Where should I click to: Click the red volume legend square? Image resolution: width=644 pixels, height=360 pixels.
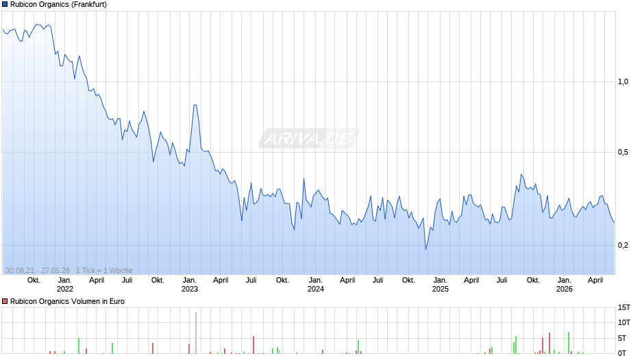[5, 301]
